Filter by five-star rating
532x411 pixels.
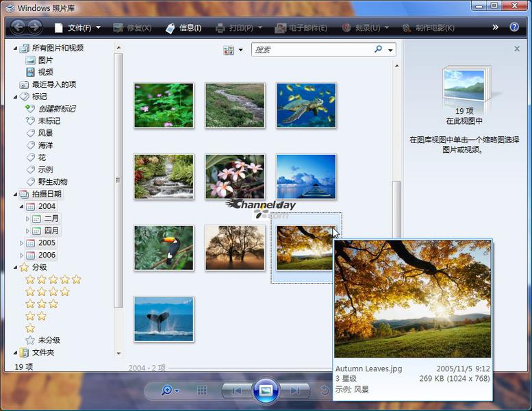tap(53, 279)
